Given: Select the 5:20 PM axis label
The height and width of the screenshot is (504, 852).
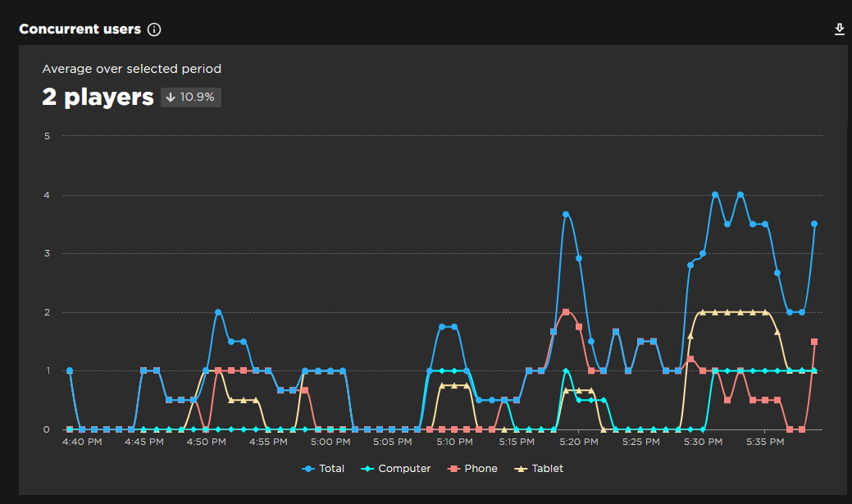Looking at the screenshot, I should click(577, 441).
